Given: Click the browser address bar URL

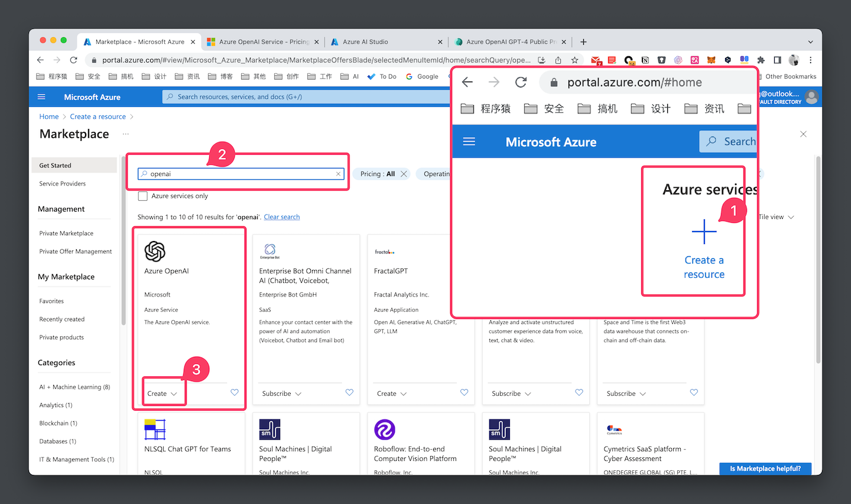Looking at the screenshot, I should tap(316, 60).
